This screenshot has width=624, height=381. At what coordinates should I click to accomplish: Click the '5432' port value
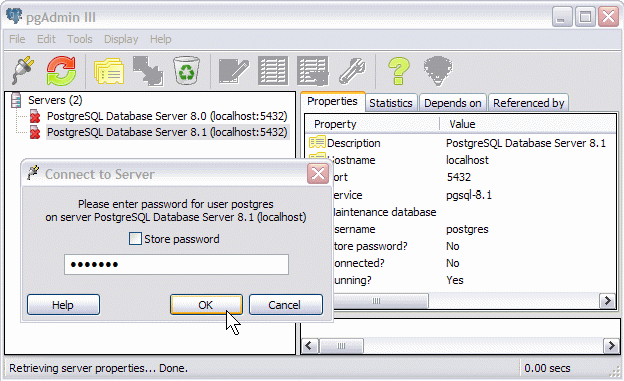tap(458, 177)
